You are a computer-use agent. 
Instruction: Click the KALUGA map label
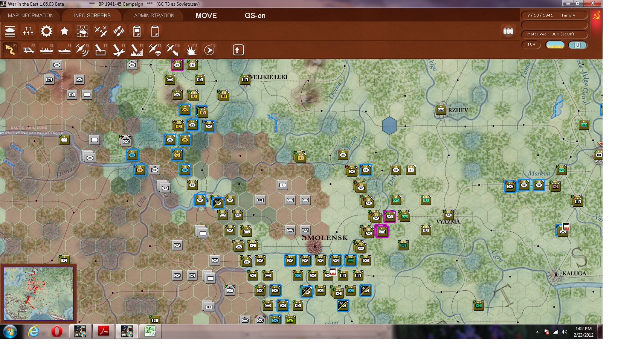click(574, 273)
